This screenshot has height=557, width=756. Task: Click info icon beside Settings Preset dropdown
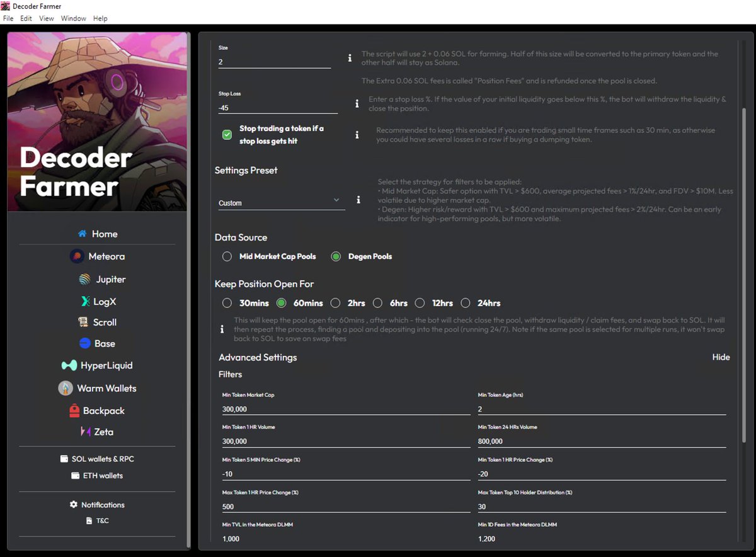point(358,200)
